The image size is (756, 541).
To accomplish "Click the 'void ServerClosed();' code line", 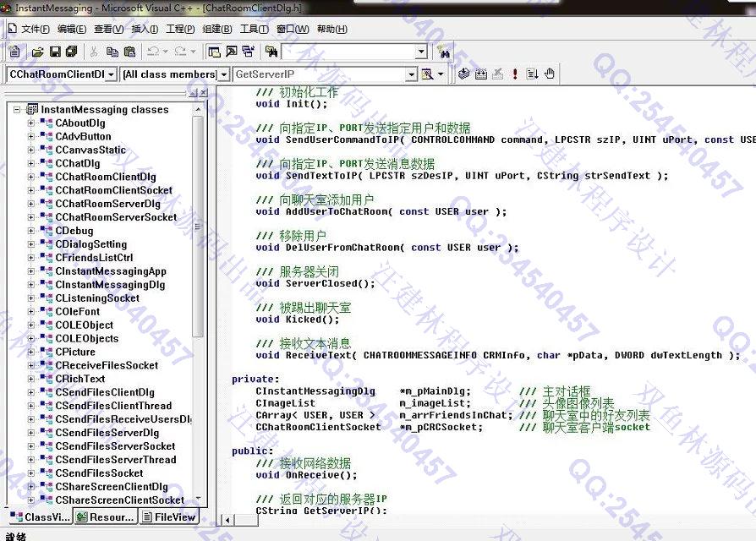I will (315, 284).
